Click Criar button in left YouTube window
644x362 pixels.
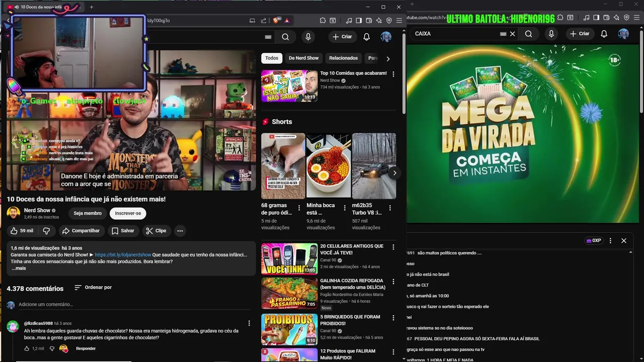point(342,37)
